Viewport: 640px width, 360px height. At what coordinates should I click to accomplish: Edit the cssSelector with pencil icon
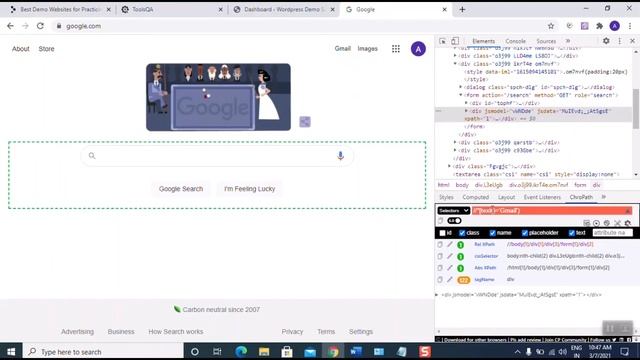point(450,256)
